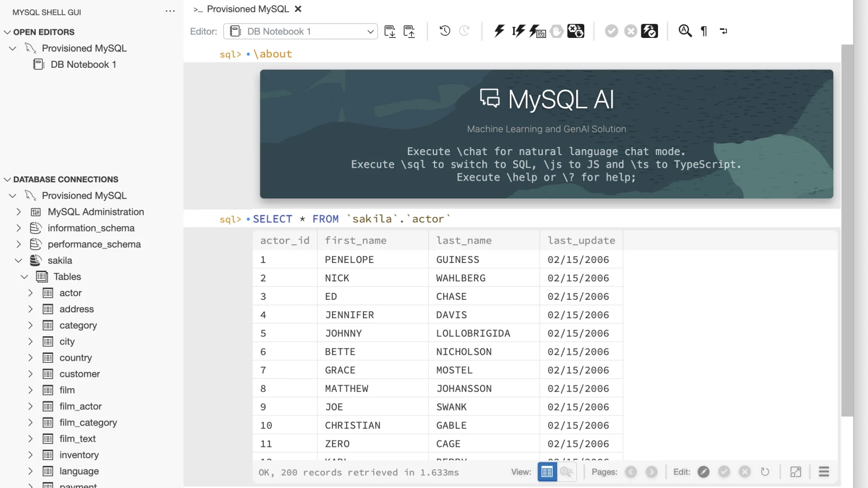Viewport: 868px width, 488px height.
Task: Click the Save Notebook to file icon
Action: (x=390, y=31)
